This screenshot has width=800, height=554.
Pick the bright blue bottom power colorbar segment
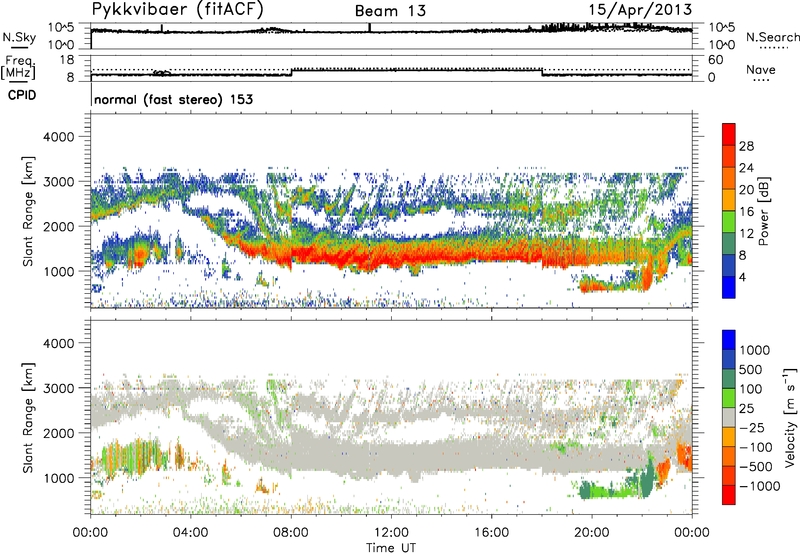[729, 287]
